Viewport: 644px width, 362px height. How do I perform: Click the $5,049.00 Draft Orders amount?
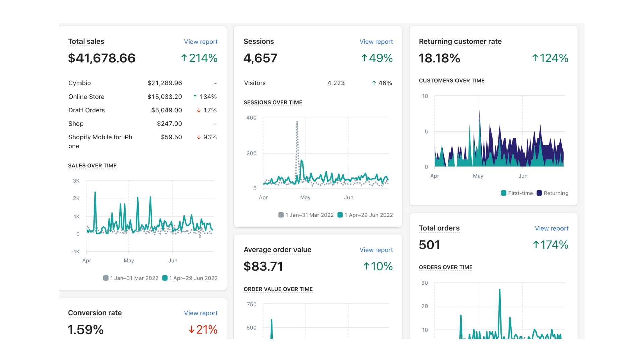pyautogui.click(x=167, y=110)
